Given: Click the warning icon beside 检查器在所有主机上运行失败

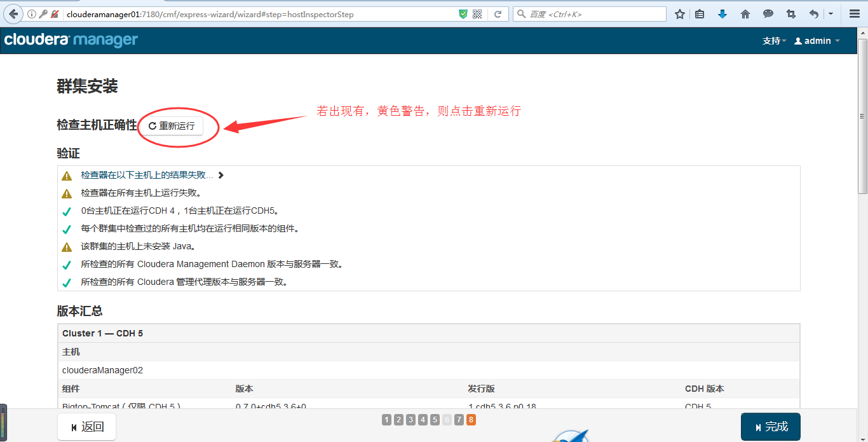Looking at the screenshot, I should point(67,193).
